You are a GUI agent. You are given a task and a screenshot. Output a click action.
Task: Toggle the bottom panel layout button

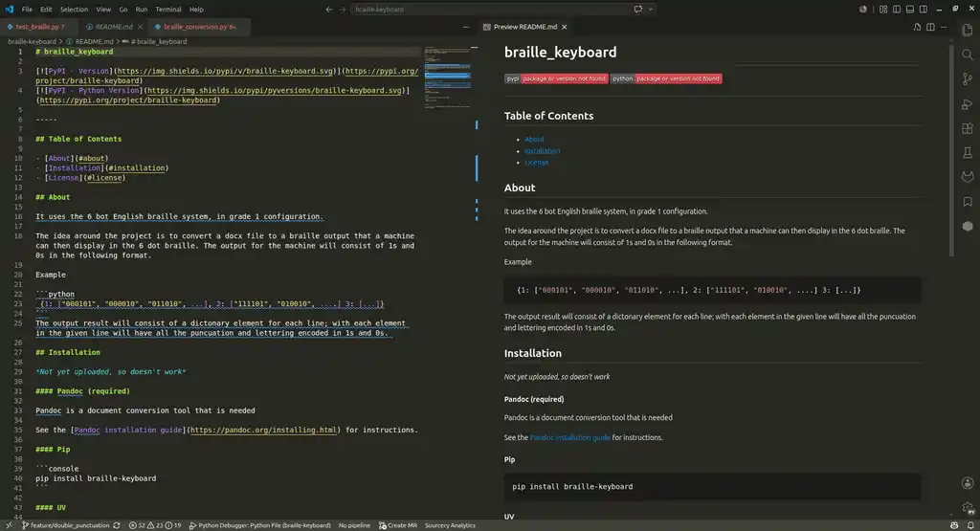coord(910,10)
